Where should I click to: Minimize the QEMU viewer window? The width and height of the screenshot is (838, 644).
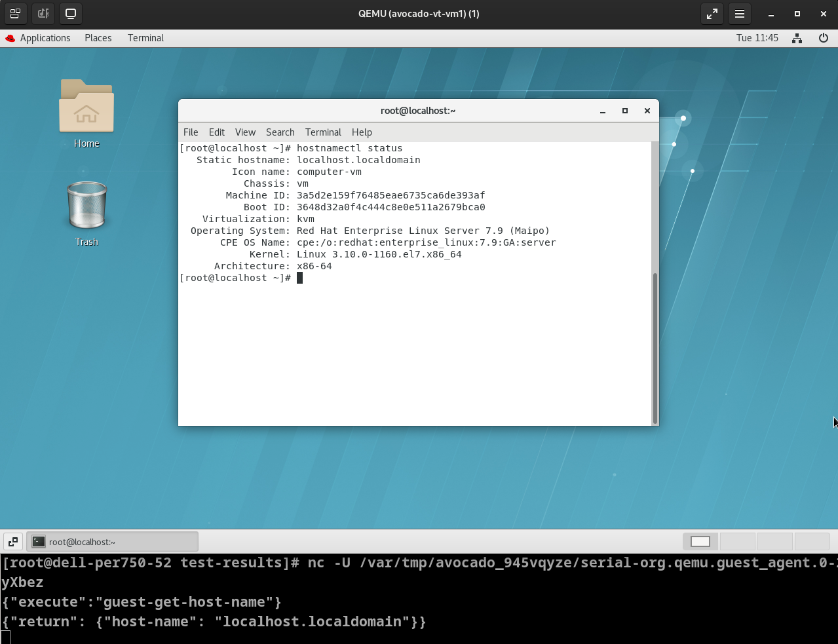(x=771, y=13)
